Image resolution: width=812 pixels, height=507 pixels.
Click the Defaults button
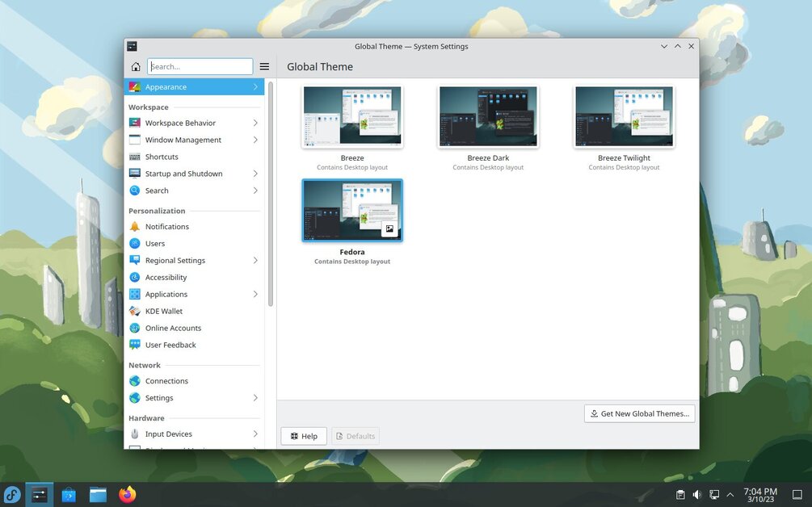pos(356,436)
